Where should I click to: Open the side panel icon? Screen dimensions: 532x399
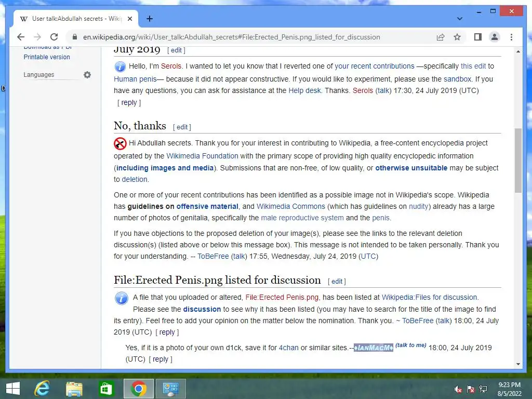tap(478, 37)
